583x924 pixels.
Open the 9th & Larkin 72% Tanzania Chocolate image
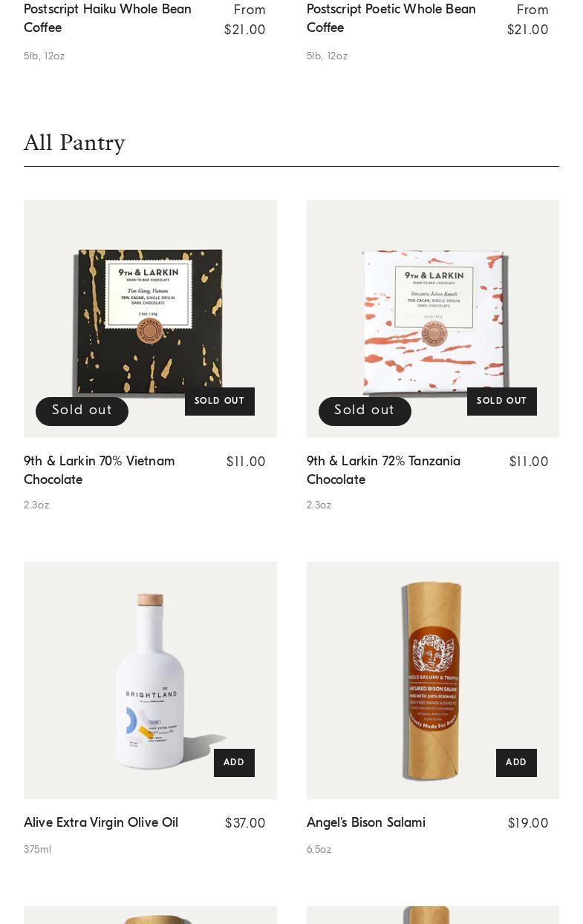click(x=433, y=319)
